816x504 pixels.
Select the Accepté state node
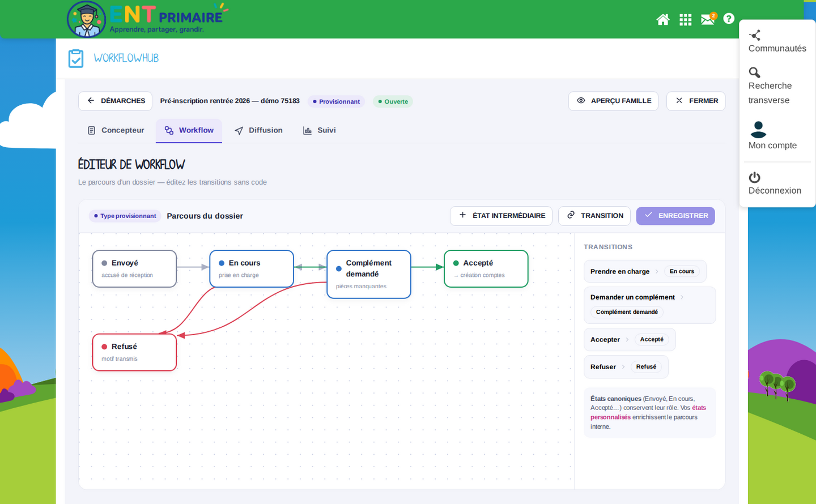tap(486, 269)
